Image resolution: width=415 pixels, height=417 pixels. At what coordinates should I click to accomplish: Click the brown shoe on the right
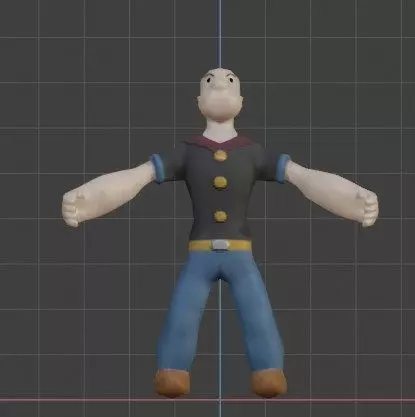[269, 383]
